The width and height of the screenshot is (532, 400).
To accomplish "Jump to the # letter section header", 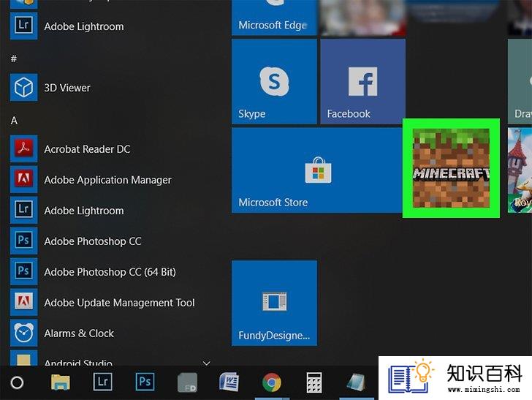I will click(x=14, y=59).
